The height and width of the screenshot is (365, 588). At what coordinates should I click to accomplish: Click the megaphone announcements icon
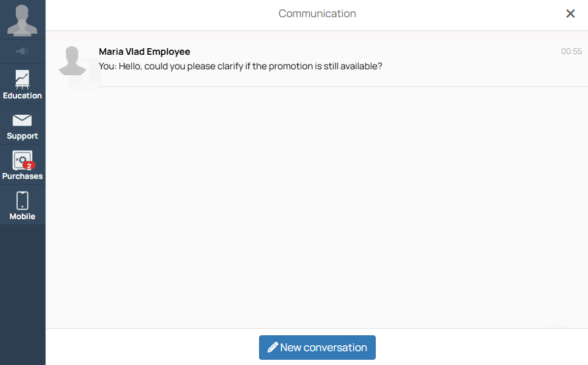[x=22, y=51]
